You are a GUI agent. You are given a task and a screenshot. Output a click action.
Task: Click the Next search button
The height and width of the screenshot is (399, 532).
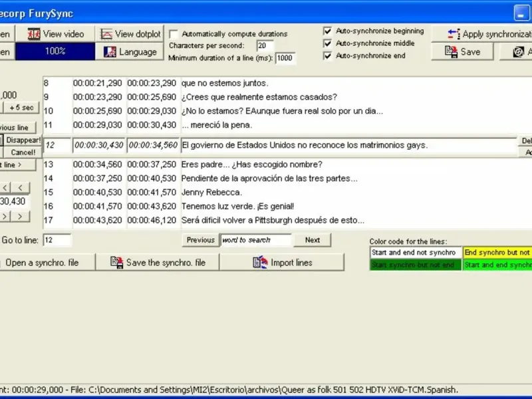(x=312, y=240)
